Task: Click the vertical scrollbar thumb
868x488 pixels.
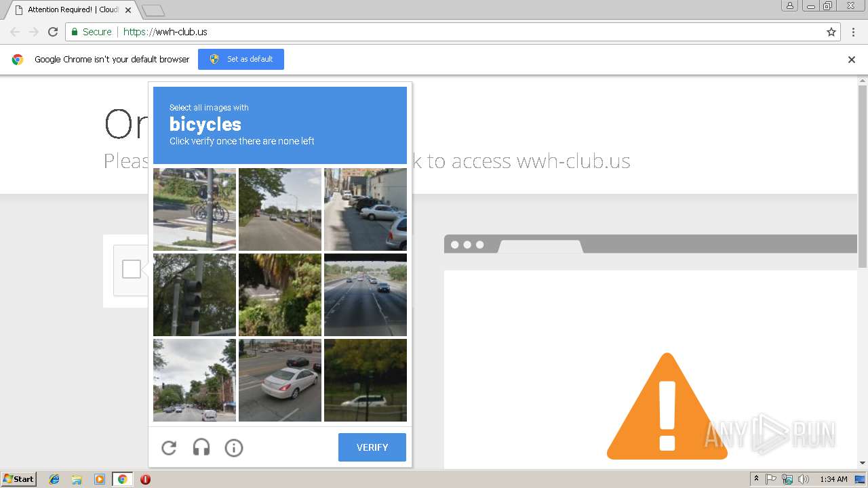Action: 863,176
